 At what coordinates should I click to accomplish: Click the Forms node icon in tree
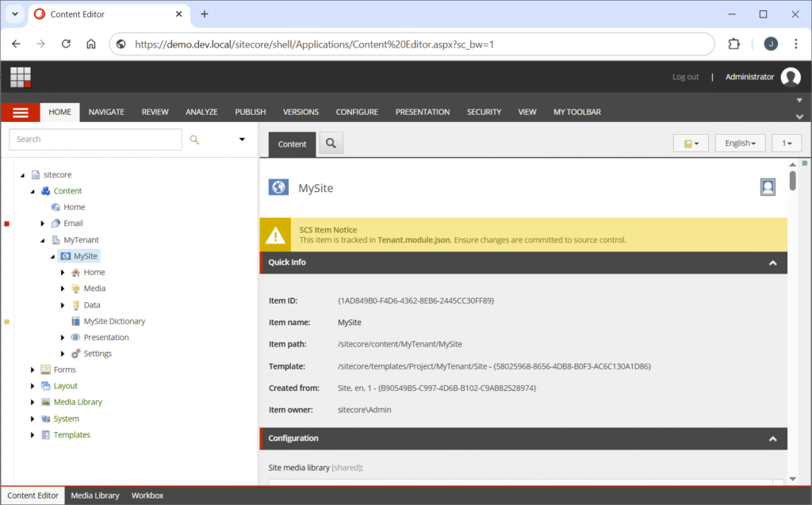point(45,369)
